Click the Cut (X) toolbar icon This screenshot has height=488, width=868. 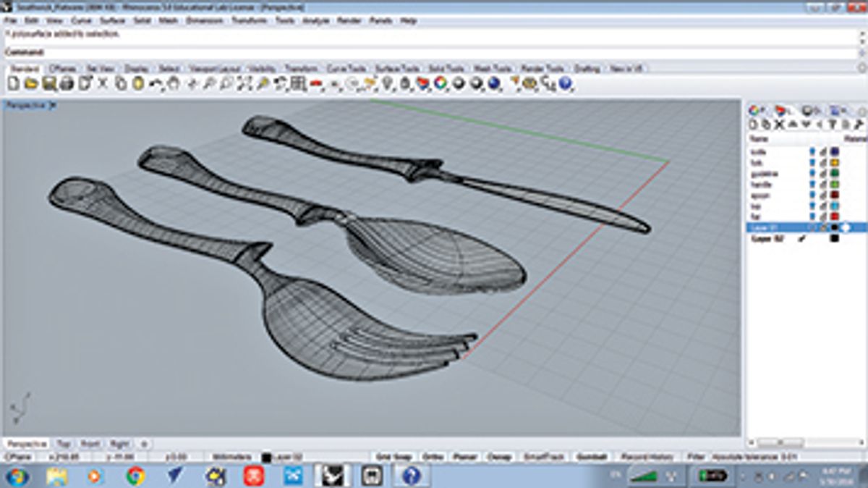[103, 84]
